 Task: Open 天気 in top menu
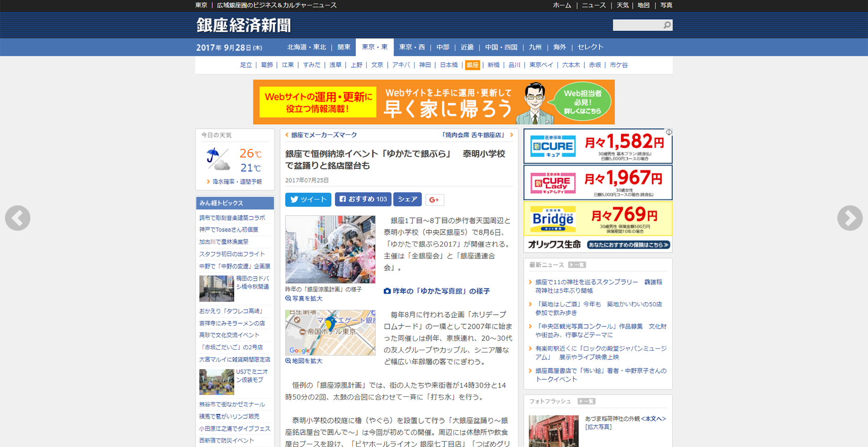pos(623,5)
